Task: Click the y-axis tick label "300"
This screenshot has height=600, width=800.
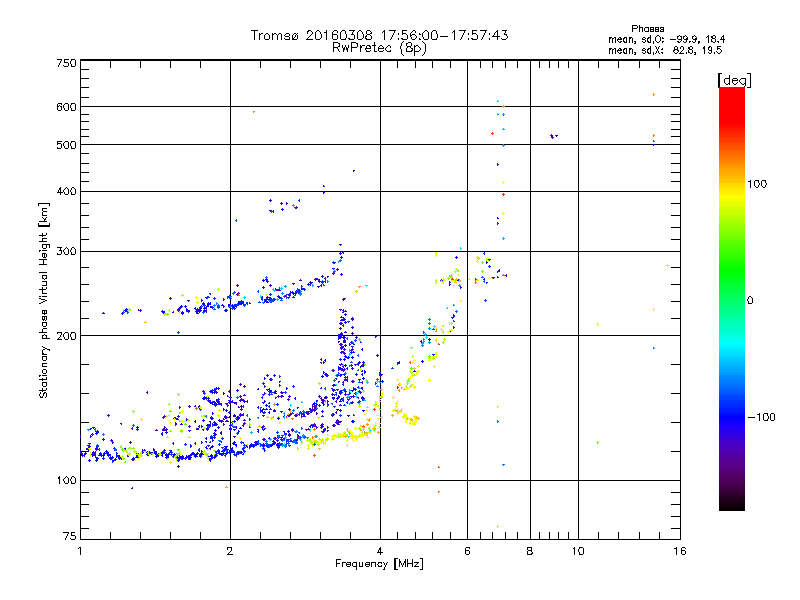Action: pyautogui.click(x=66, y=252)
